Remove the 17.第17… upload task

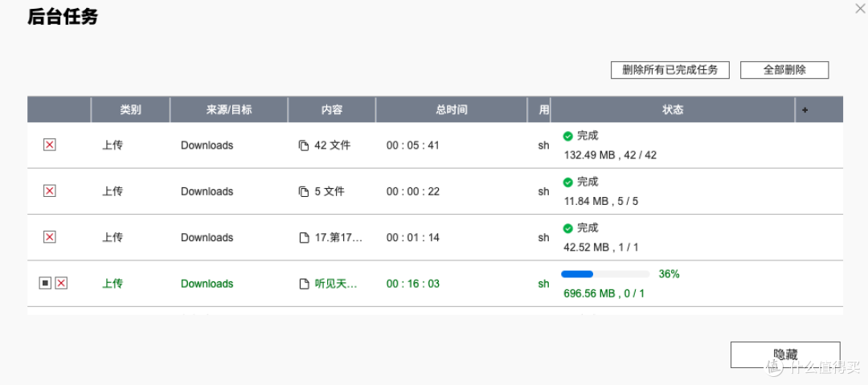point(50,237)
